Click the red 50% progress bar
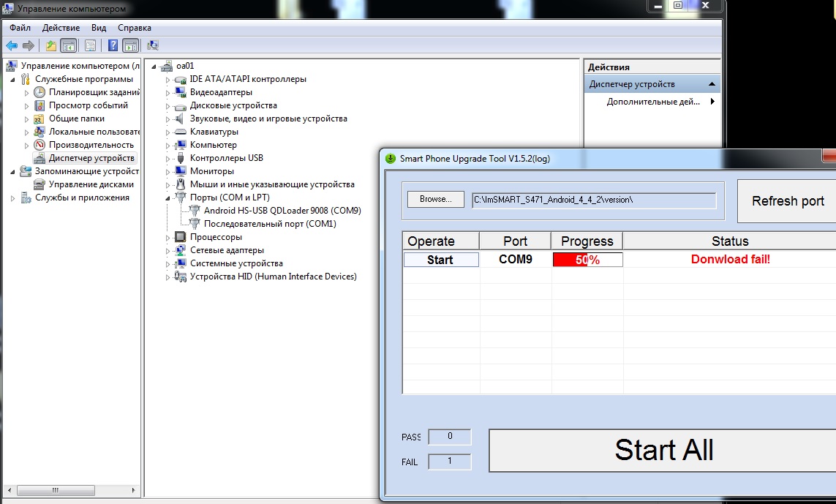 (x=587, y=260)
